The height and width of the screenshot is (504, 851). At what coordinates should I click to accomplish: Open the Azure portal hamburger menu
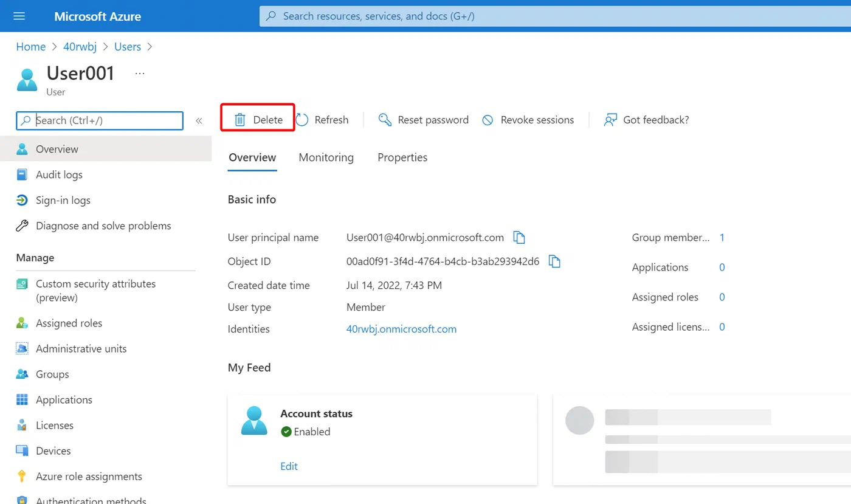19,16
